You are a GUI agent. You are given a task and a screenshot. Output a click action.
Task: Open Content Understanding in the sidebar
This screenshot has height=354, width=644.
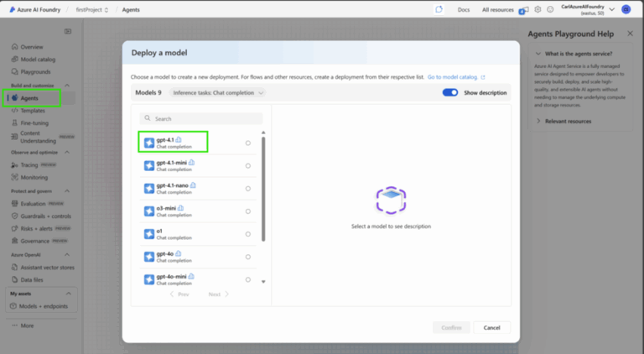point(38,137)
